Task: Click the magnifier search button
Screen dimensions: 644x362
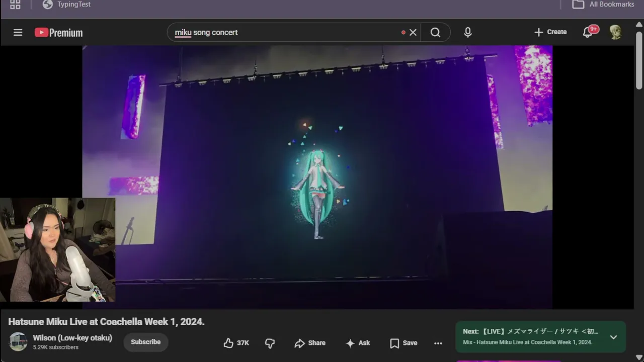Action: [436, 32]
